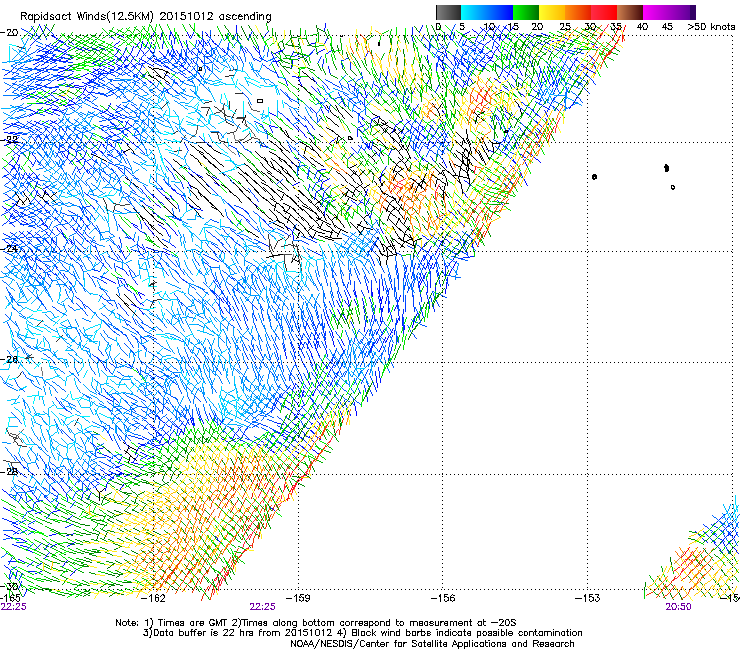Click the '-26' latitude axis label

point(9,359)
